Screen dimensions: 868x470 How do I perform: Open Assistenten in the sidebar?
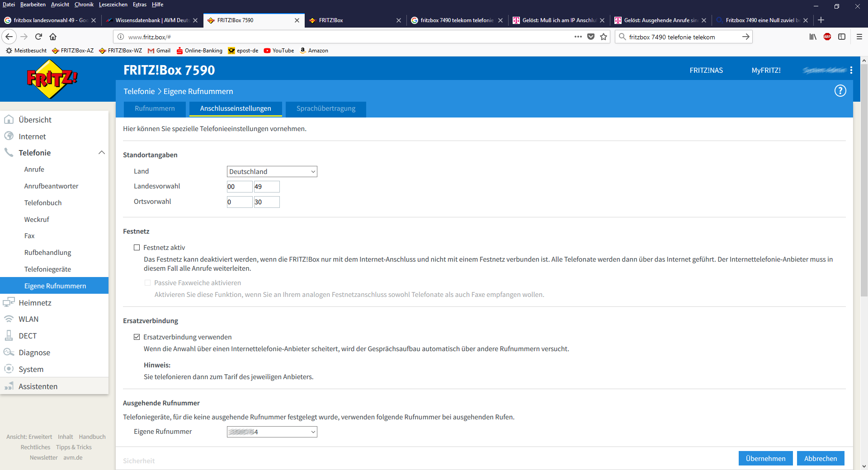point(38,386)
